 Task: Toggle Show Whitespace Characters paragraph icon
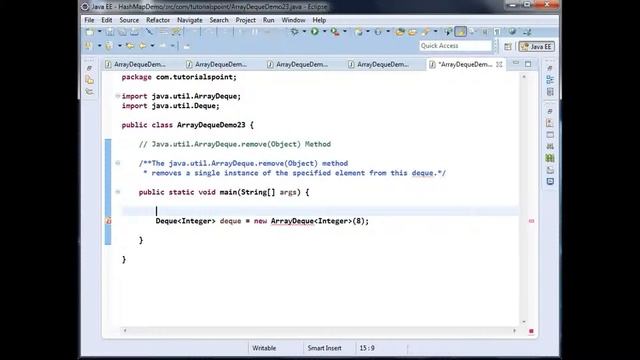point(497,31)
